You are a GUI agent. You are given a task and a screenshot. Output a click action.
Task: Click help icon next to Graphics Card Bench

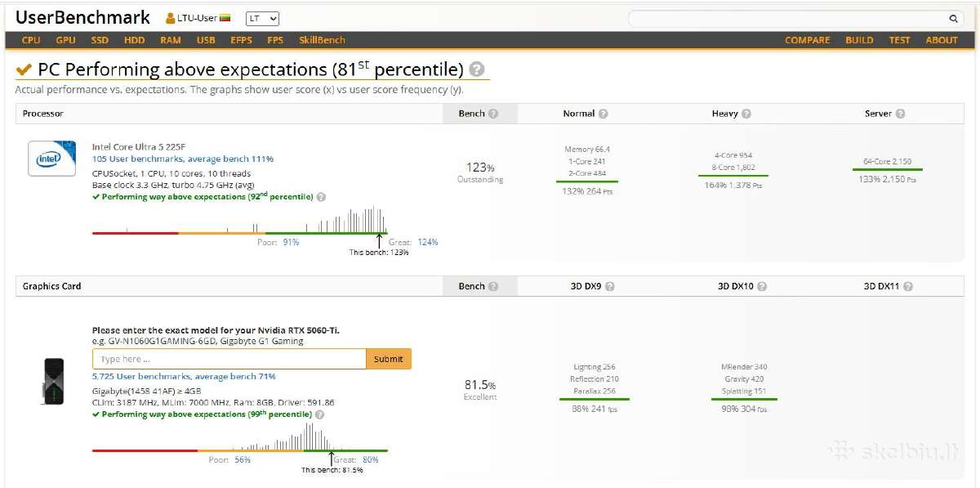(x=493, y=286)
